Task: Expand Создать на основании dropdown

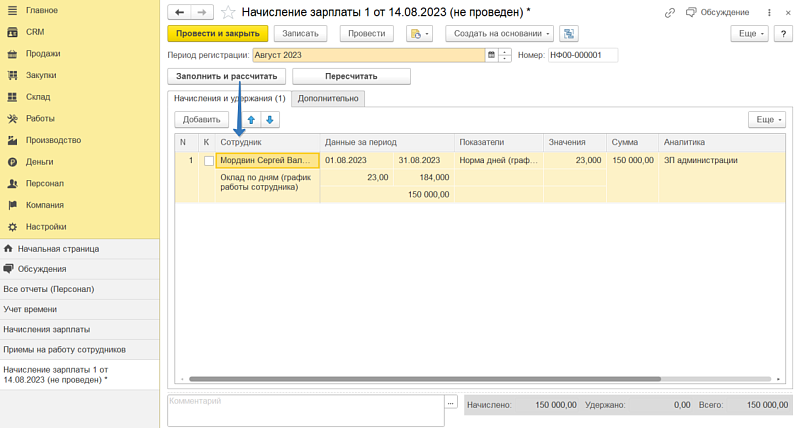Action: 499,33
